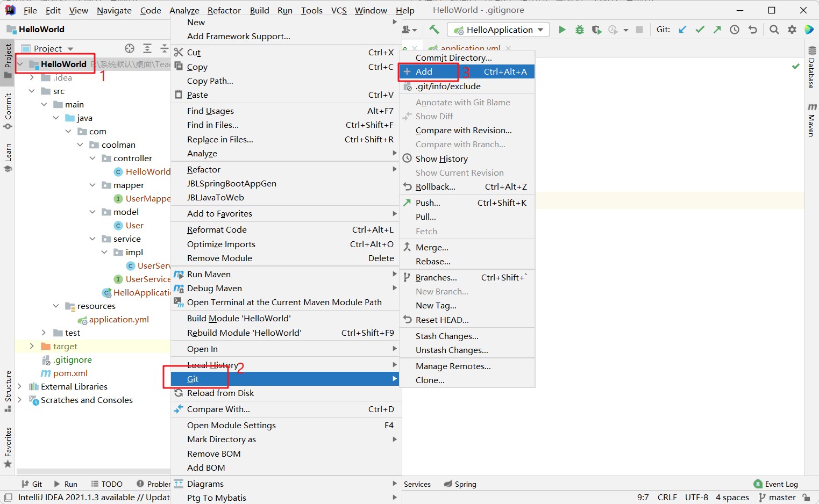Click Find Usages in the context menu
The height and width of the screenshot is (504, 819).
point(286,111)
